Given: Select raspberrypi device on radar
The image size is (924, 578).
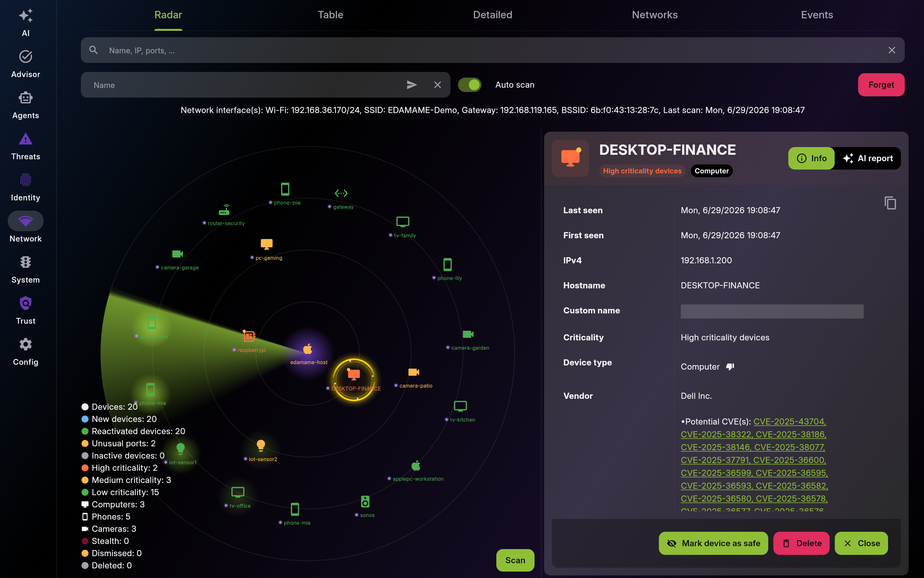Looking at the screenshot, I should (x=249, y=337).
